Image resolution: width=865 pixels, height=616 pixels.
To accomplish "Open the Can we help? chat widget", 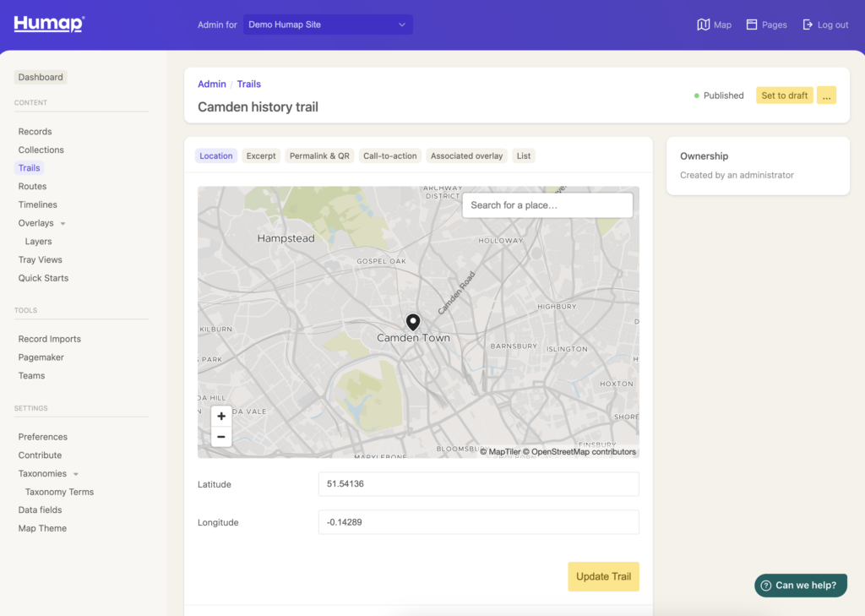I will (800, 586).
